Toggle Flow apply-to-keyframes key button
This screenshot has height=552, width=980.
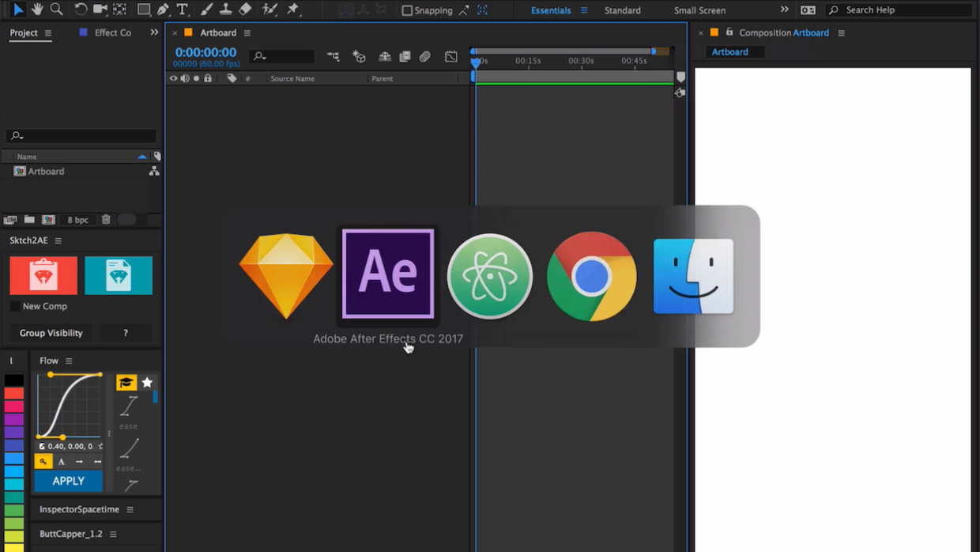pos(43,462)
